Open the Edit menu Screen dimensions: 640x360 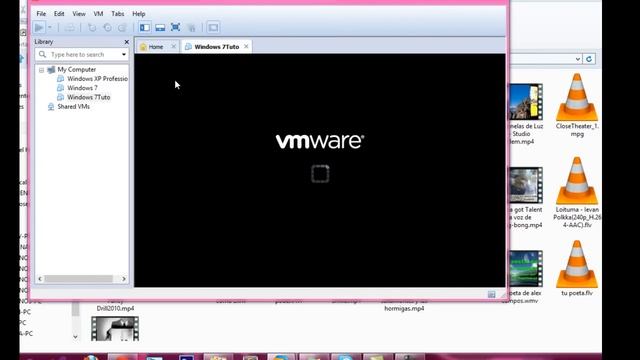[59, 13]
